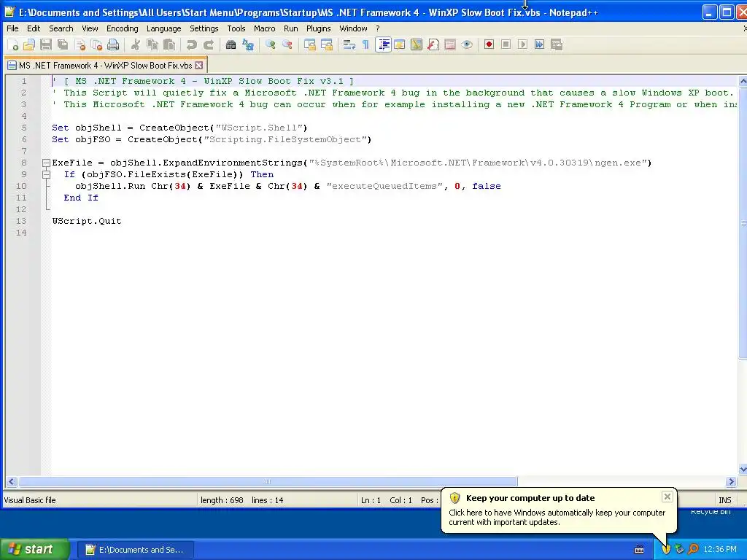Screen dimensions: 747x560
Task: Click the Close document toolbar icon
Action: (x=80, y=44)
